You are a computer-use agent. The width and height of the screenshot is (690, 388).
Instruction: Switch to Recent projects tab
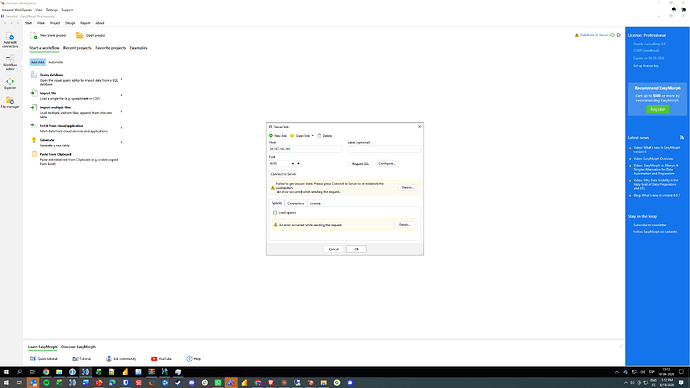(77, 48)
